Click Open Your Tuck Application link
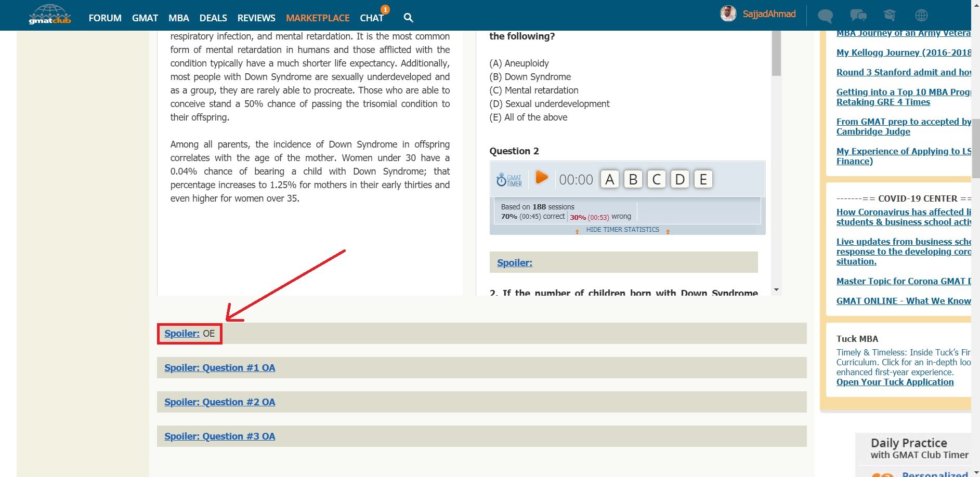This screenshot has height=477, width=980. pos(895,382)
